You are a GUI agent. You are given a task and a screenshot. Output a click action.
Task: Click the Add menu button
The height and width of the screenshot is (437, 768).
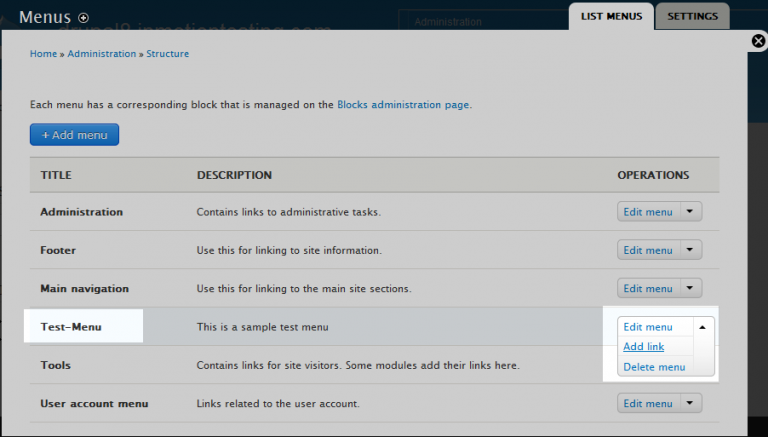(x=74, y=134)
